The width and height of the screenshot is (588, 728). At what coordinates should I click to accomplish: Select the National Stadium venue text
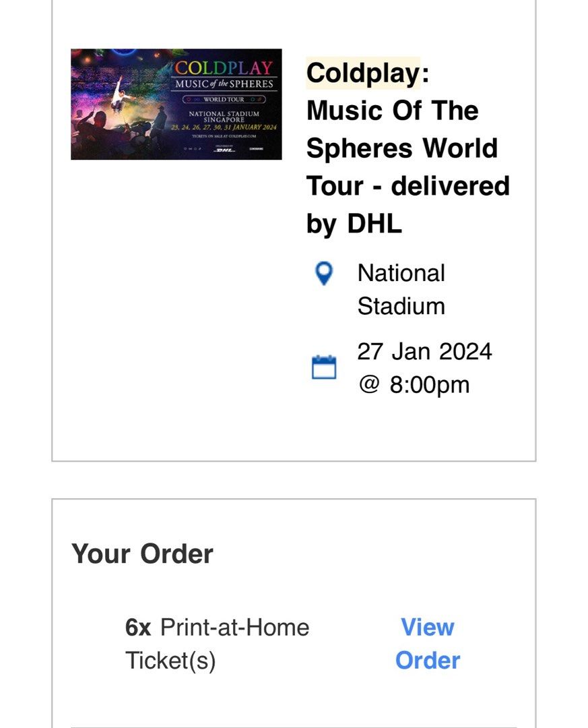(401, 289)
